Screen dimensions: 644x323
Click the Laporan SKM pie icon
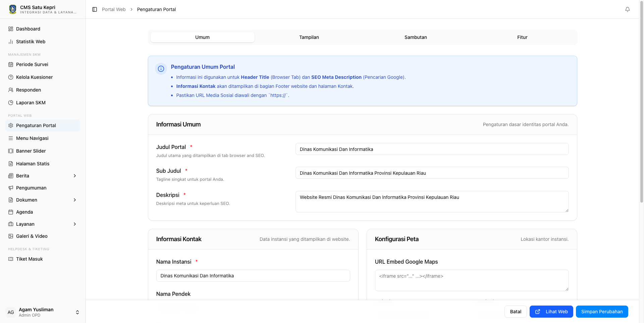click(x=11, y=103)
